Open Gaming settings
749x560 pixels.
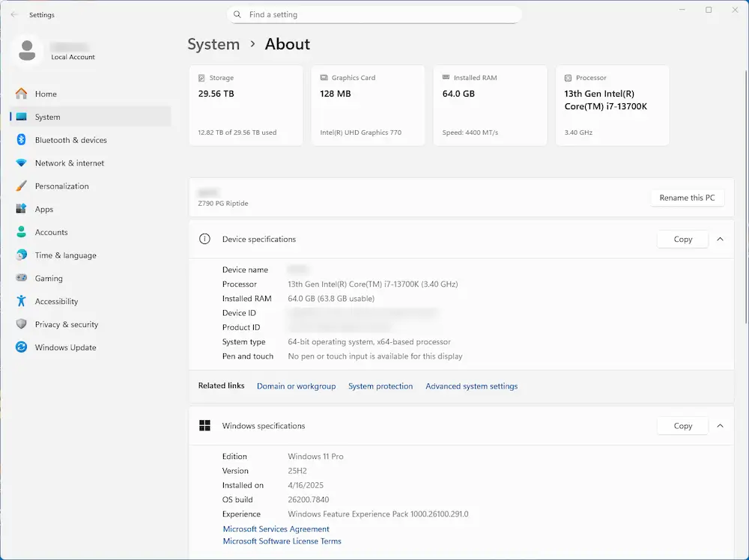(48, 278)
